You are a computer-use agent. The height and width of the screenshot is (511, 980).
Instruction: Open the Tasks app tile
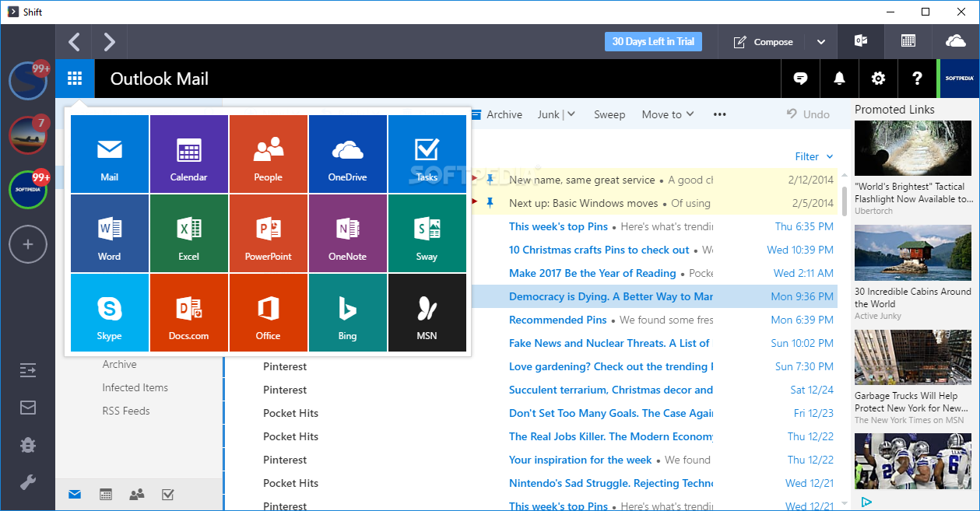point(427,154)
